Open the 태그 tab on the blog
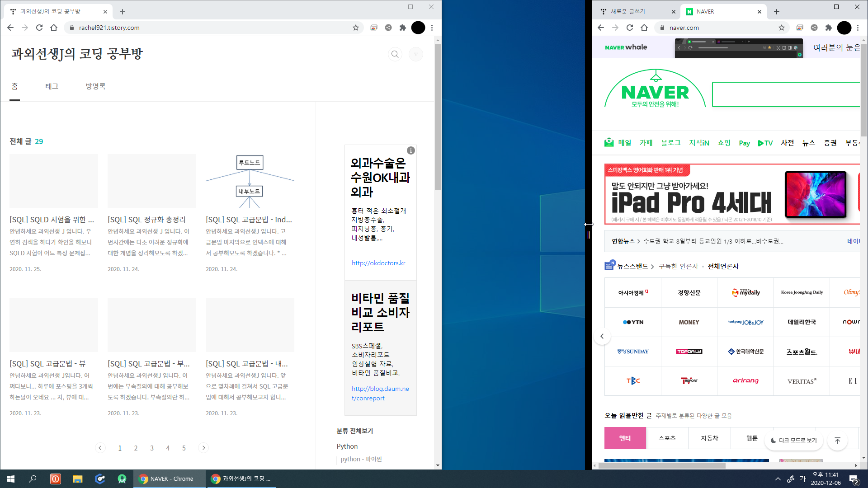This screenshot has height=488, width=868. point(52,86)
